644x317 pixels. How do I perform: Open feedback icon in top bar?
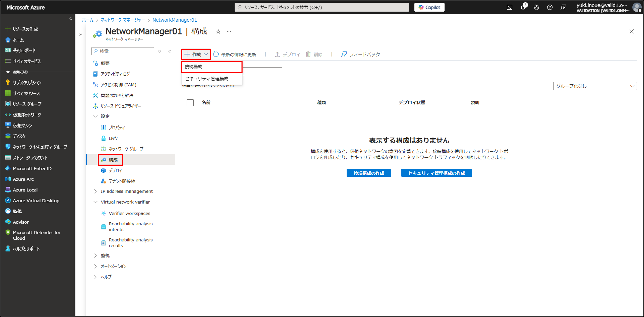pos(563,7)
